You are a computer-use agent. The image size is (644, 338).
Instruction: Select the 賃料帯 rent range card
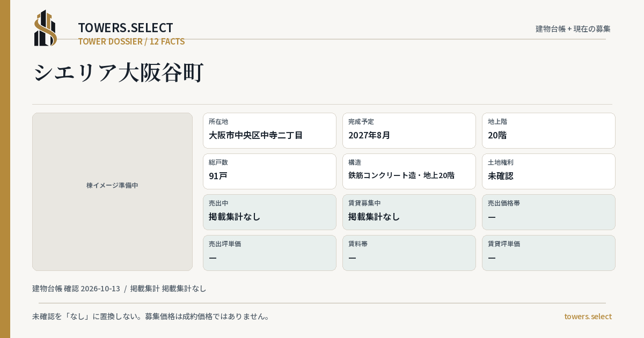(x=409, y=253)
